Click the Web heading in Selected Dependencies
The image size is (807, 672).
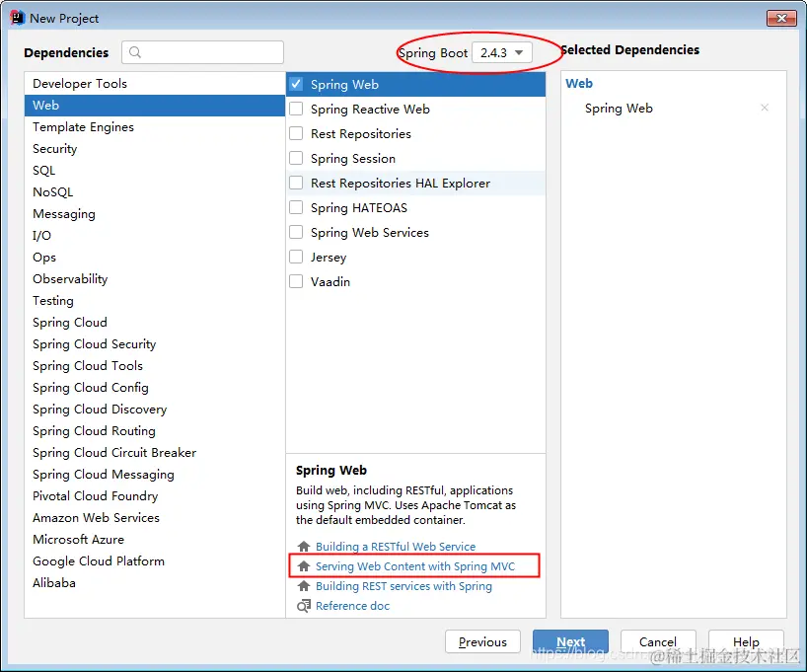point(579,84)
